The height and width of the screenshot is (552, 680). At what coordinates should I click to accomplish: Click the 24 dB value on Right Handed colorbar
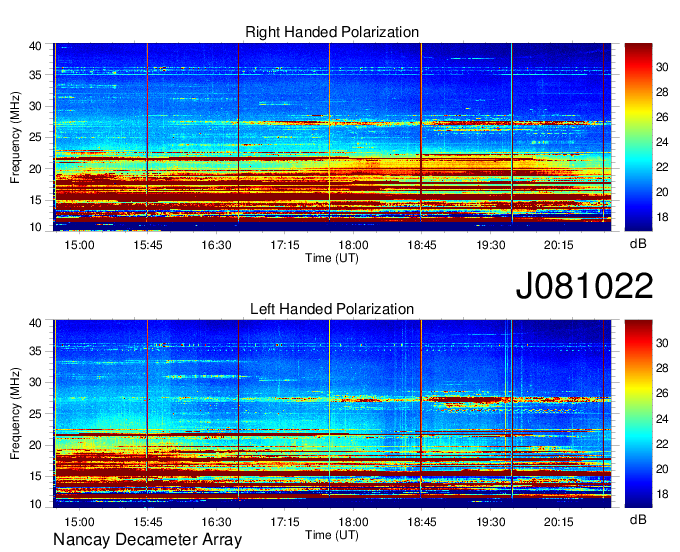(662, 142)
